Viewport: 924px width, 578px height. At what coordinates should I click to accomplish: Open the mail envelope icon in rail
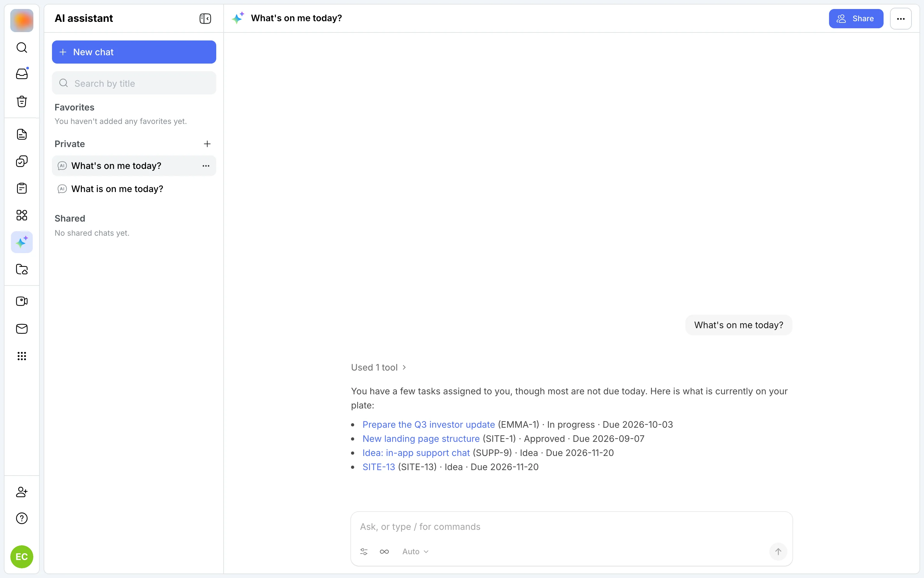tap(22, 329)
